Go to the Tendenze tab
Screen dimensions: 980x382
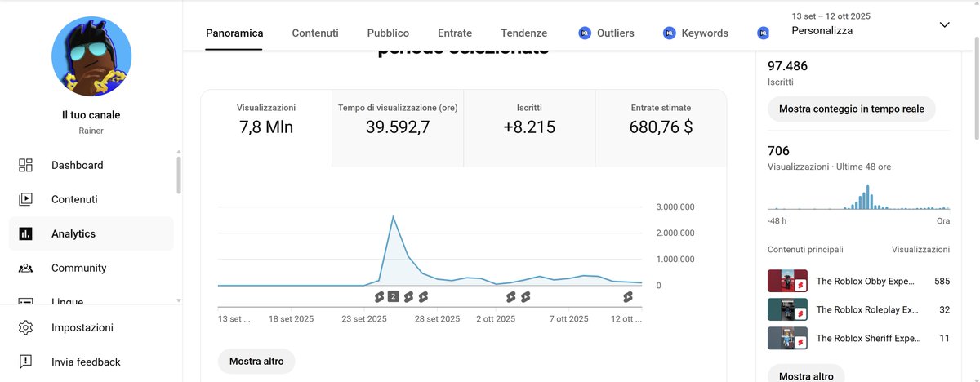pyautogui.click(x=524, y=33)
